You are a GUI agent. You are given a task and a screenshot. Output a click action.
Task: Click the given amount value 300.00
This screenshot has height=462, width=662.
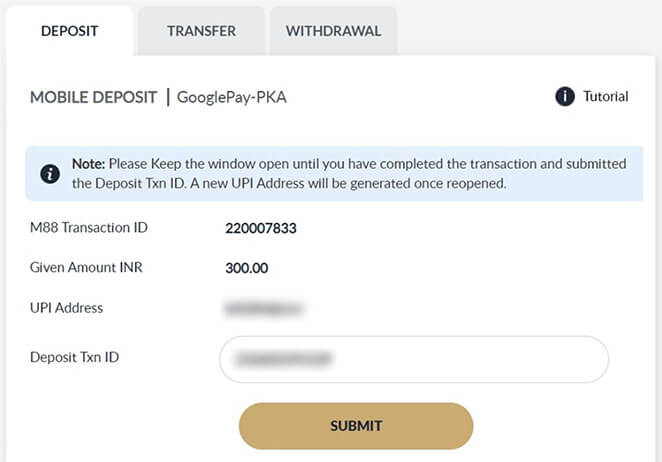click(x=247, y=268)
